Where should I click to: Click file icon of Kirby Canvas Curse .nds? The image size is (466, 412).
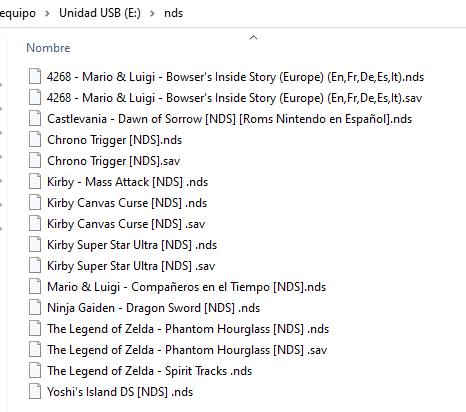pyautogui.click(x=35, y=202)
